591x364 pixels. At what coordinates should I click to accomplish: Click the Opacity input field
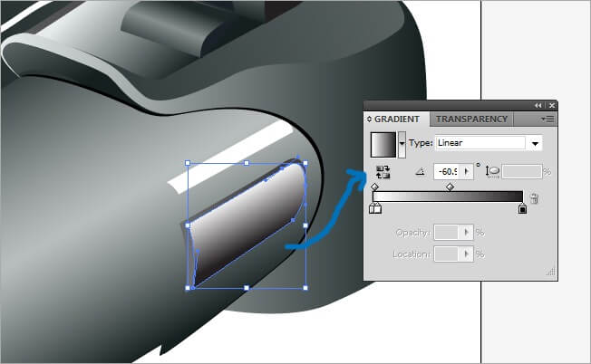446,233
